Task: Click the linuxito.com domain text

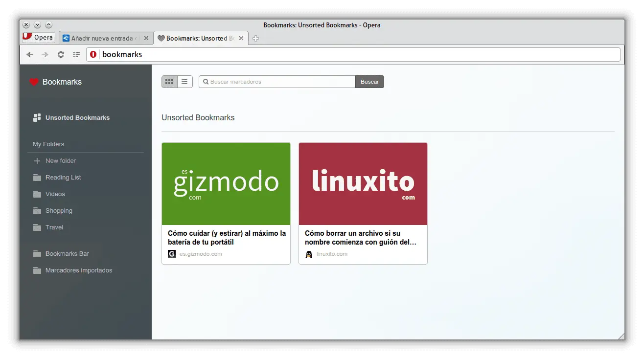Action: pos(332,254)
